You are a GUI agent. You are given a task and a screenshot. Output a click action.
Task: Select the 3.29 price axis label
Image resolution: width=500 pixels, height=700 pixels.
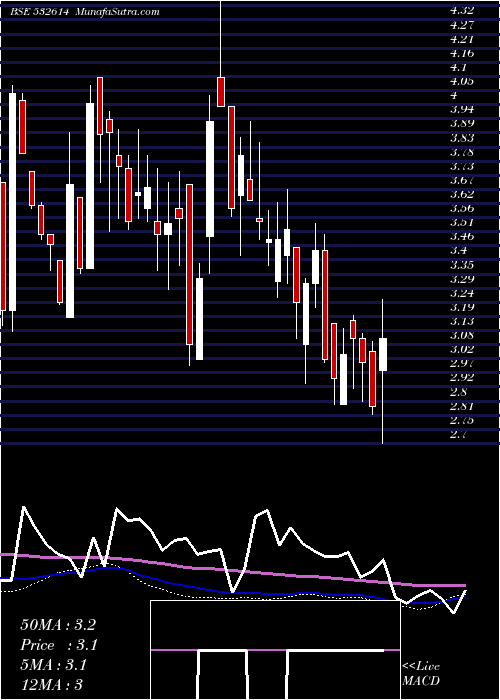coord(462,279)
